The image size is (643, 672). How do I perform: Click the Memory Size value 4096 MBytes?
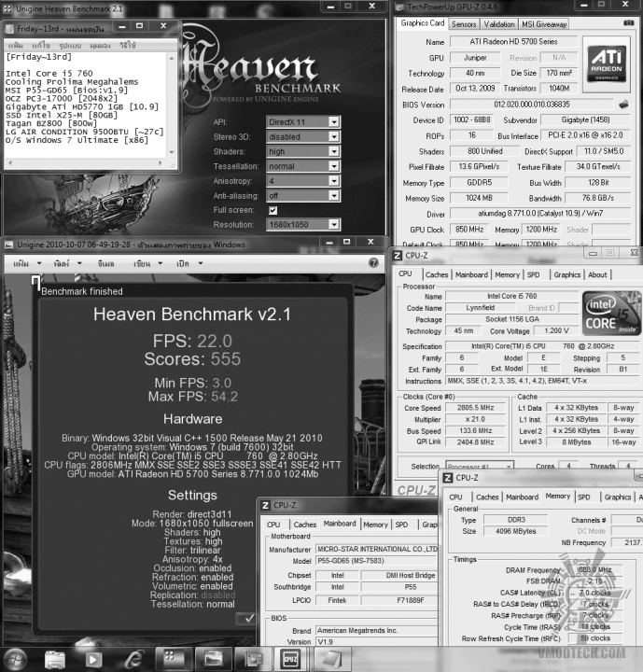pos(516,531)
